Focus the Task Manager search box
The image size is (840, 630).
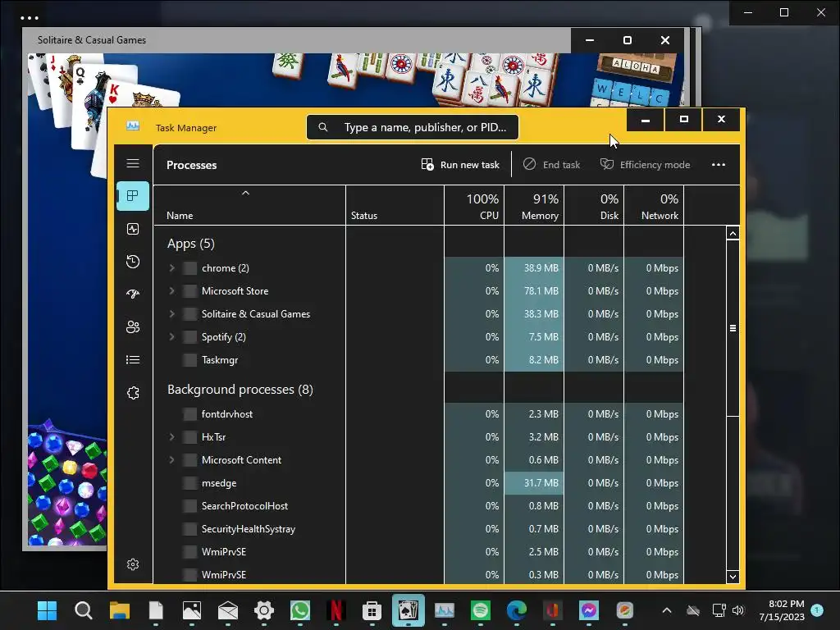click(x=413, y=127)
